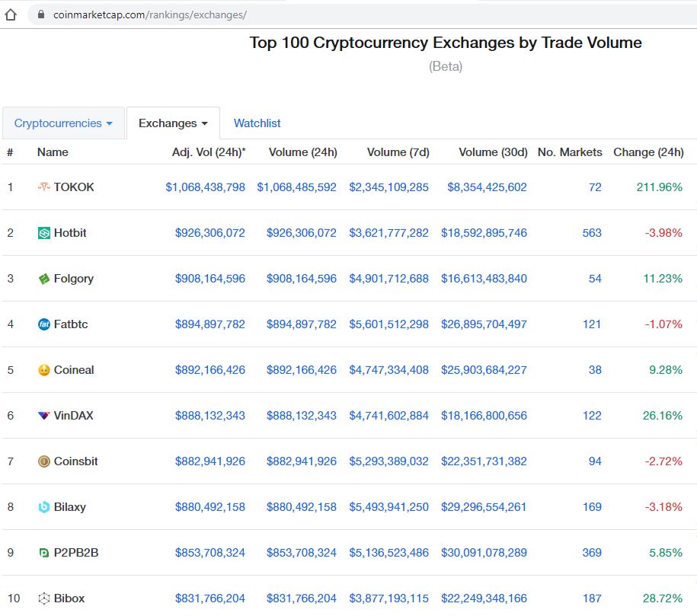The width and height of the screenshot is (697, 616).
Task: Click Bibox markets count 187
Action: click(x=592, y=598)
